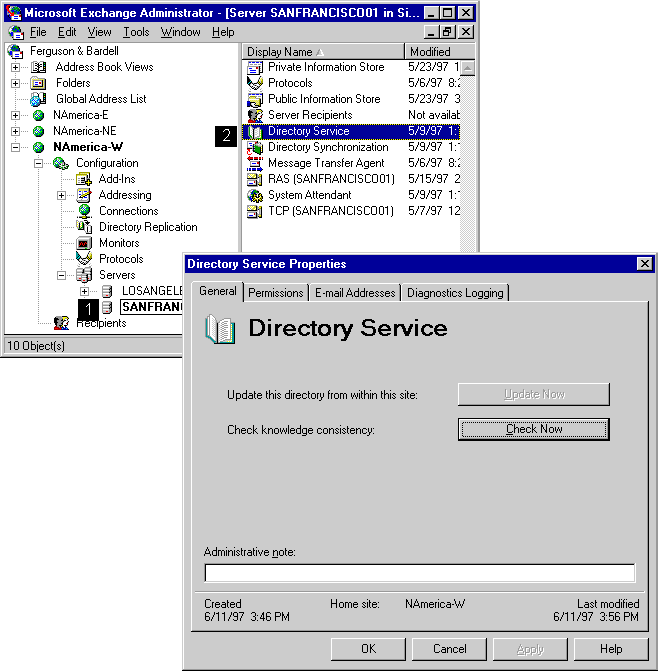Collapse the Servers node
The width and height of the screenshot is (658, 671).
(x=62, y=276)
